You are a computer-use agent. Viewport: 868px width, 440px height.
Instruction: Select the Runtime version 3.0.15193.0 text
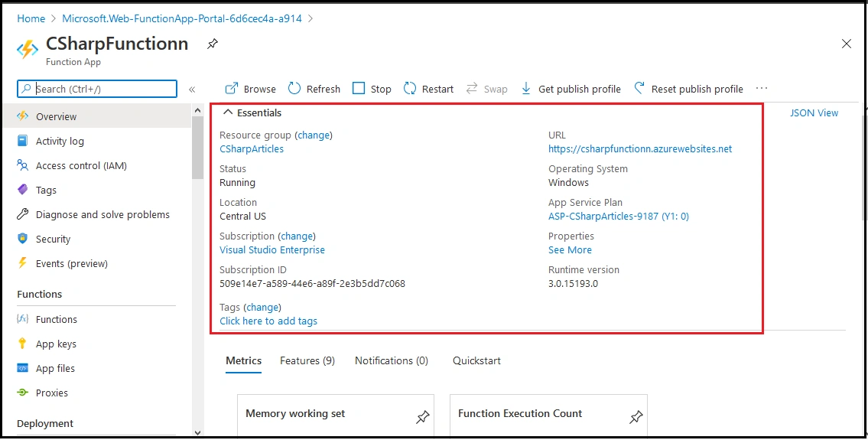(573, 283)
